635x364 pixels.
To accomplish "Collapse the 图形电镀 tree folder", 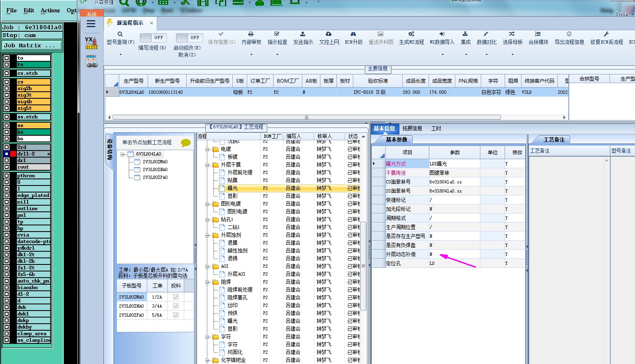I will pos(208,204).
